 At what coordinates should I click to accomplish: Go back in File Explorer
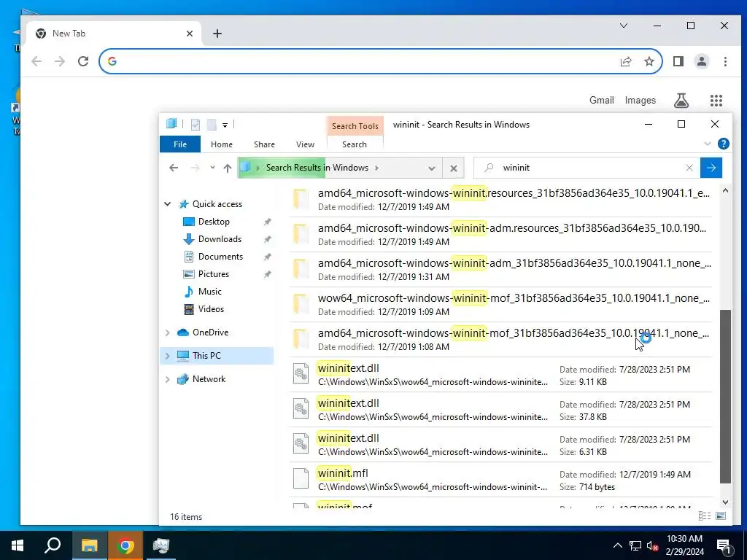pyautogui.click(x=174, y=168)
